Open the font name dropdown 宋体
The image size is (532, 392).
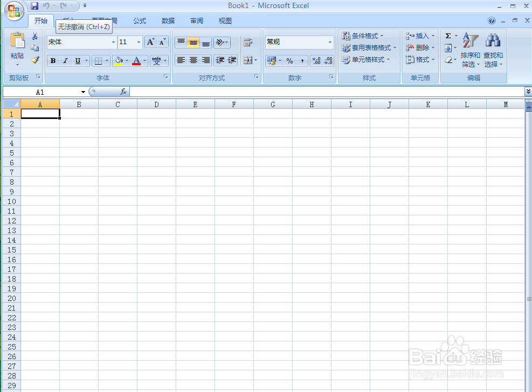tap(113, 42)
